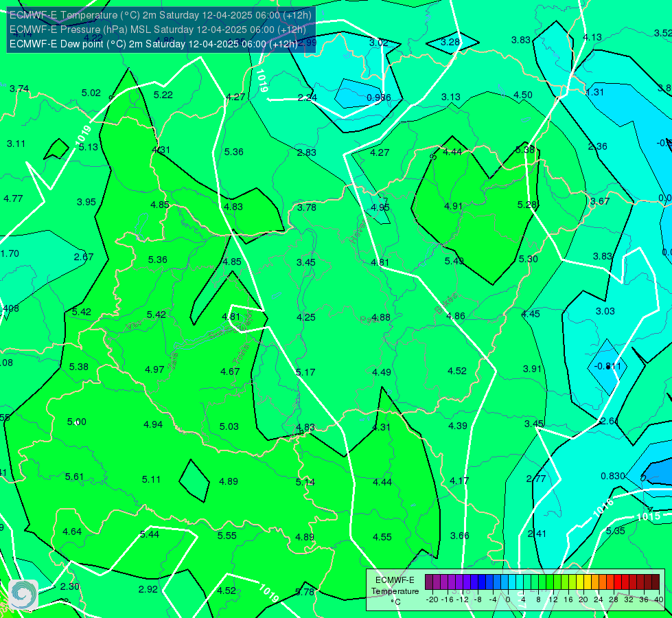Click the dew point value 0.830
Screen dimensions: 672x618
[613, 476]
